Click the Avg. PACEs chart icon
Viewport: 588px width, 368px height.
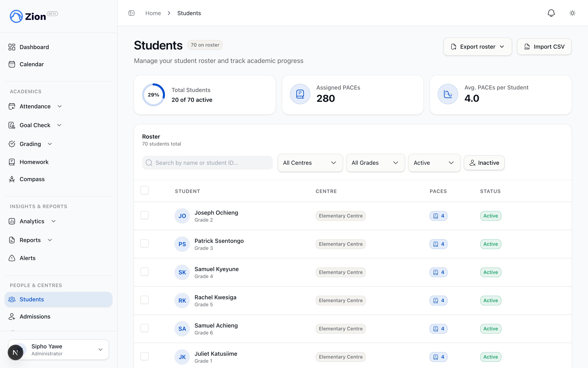point(448,94)
